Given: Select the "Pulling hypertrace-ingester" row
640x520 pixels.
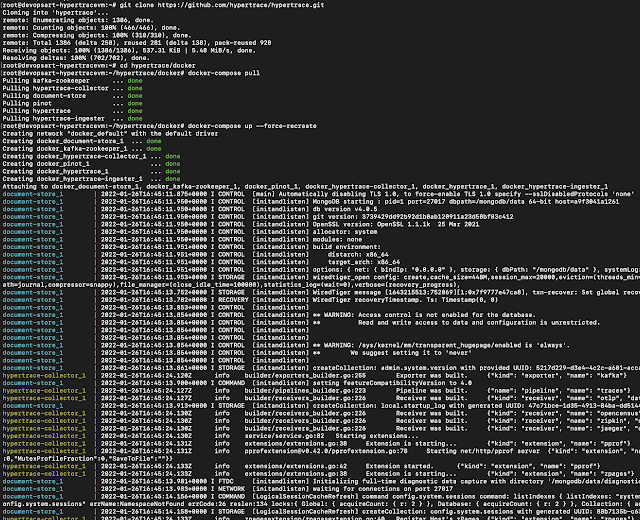Looking at the screenshot, I should [x=73, y=118].
